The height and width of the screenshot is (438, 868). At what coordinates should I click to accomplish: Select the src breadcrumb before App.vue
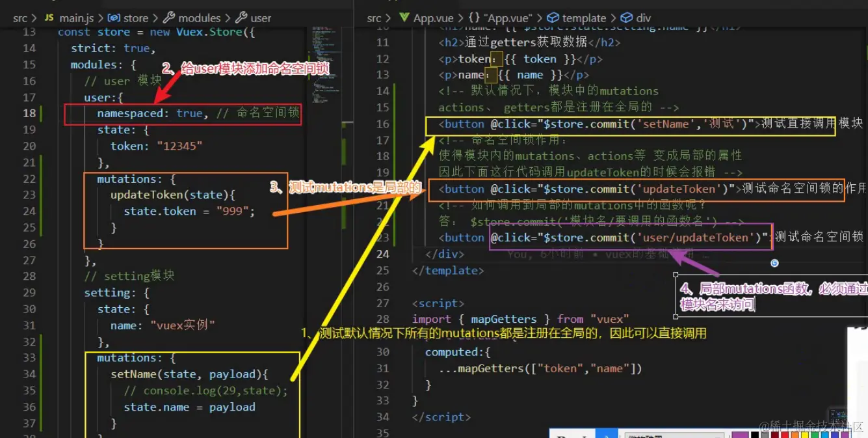(374, 18)
